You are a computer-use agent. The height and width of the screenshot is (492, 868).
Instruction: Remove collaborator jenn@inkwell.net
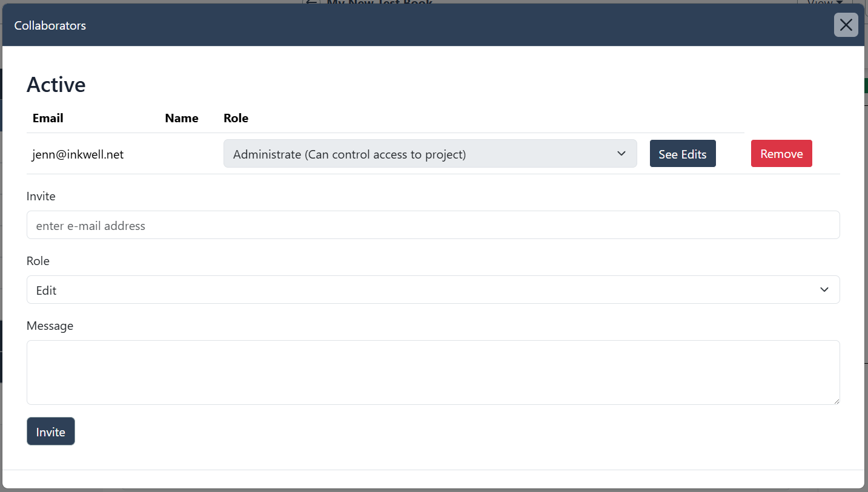click(x=781, y=154)
